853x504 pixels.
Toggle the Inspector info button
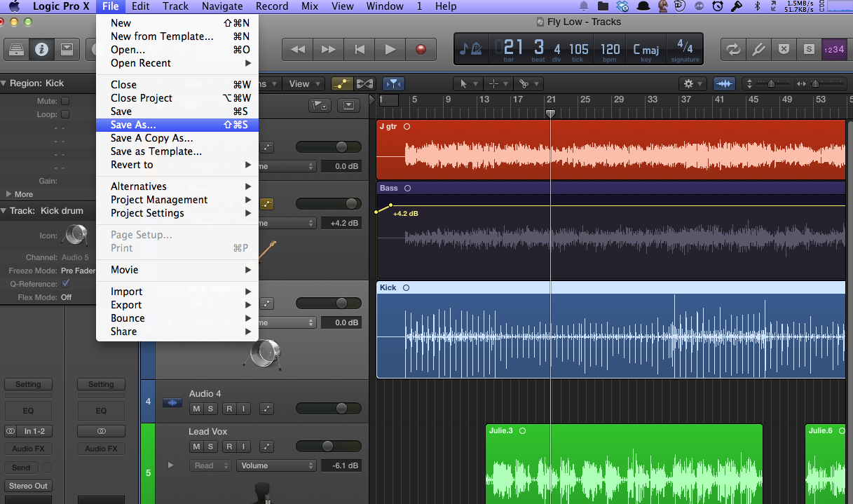pyautogui.click(x=41, y=49)
